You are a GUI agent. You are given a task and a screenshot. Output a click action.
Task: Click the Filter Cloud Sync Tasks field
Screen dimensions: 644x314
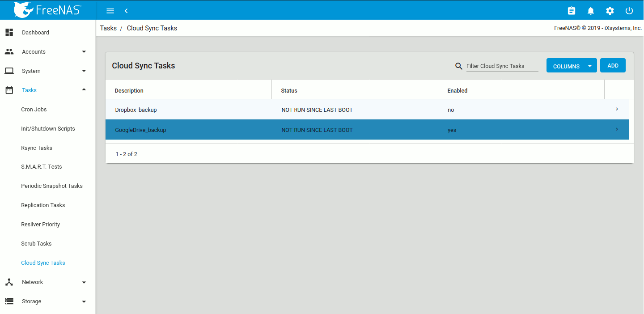pos(502,66)
